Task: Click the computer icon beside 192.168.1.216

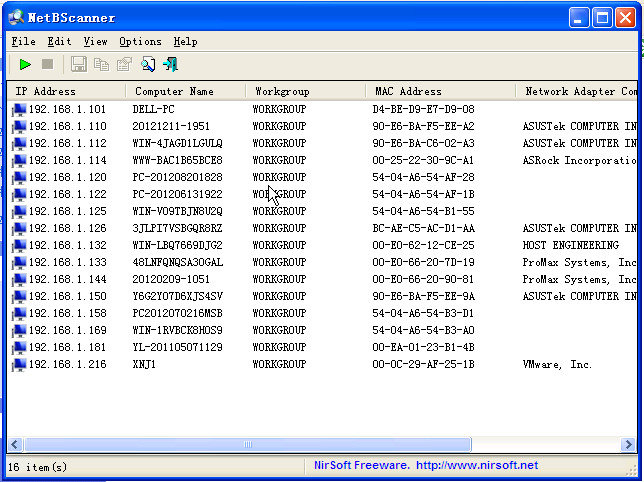Action: point(19,365)
